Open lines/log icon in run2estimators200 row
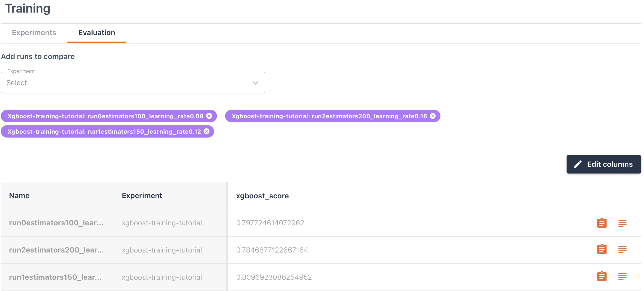 tap(622, 249)
